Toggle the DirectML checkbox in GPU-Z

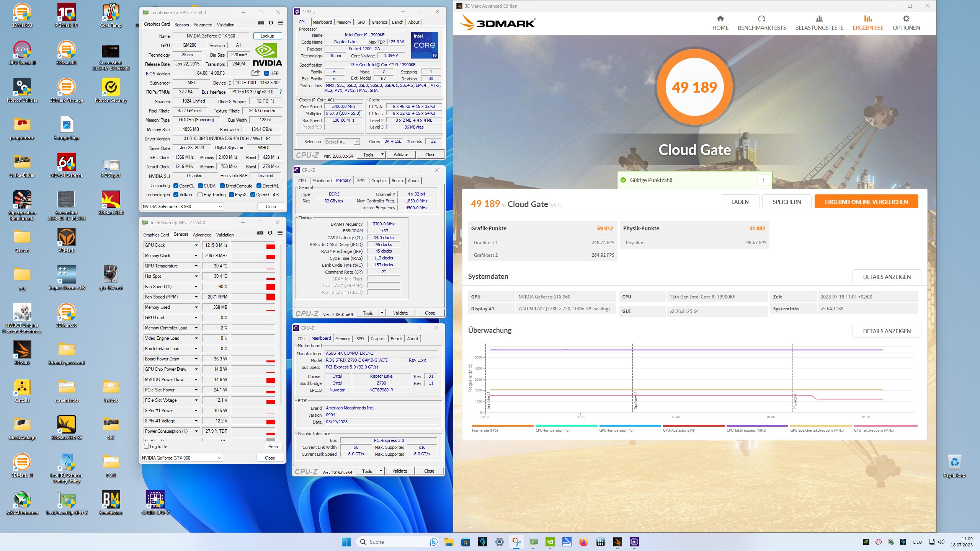click(x=259, y=186)
